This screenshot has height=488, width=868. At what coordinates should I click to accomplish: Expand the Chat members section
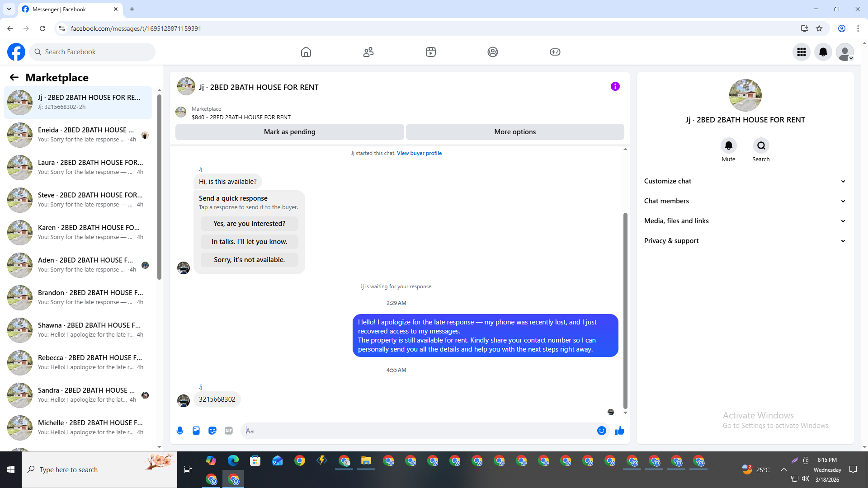coord(744,201)
